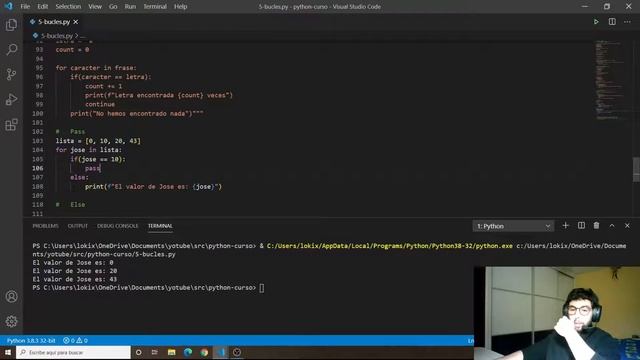Open Microsoft Edge from the taskbar
Image resolution: width=640 pixels, height=360 pixels.
click(x=188, y=352)
